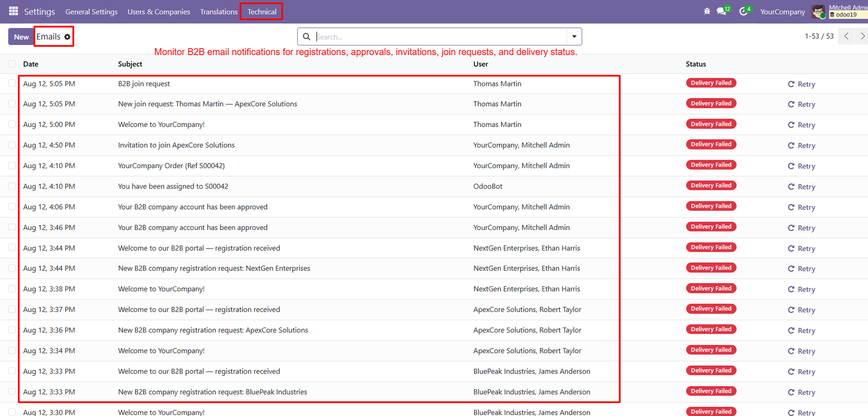Open the General Settings menu
This screenshot has width=868, height=416.
tap(91, 11)
